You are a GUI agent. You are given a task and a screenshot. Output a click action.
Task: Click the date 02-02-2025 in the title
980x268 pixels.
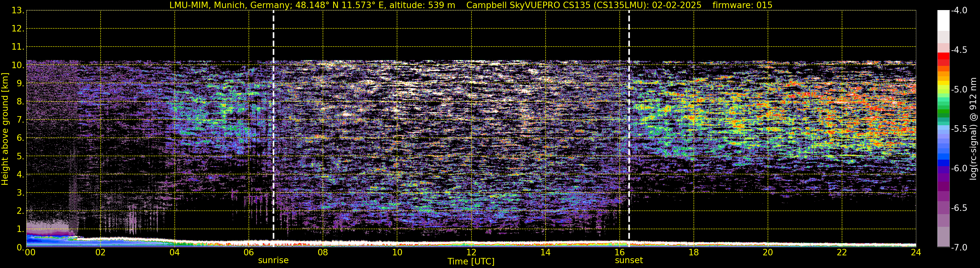point(677,5)
